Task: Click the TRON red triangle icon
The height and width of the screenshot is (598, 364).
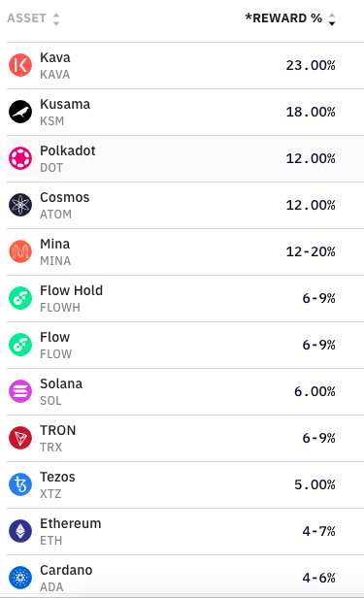Action: pos(20,438)
